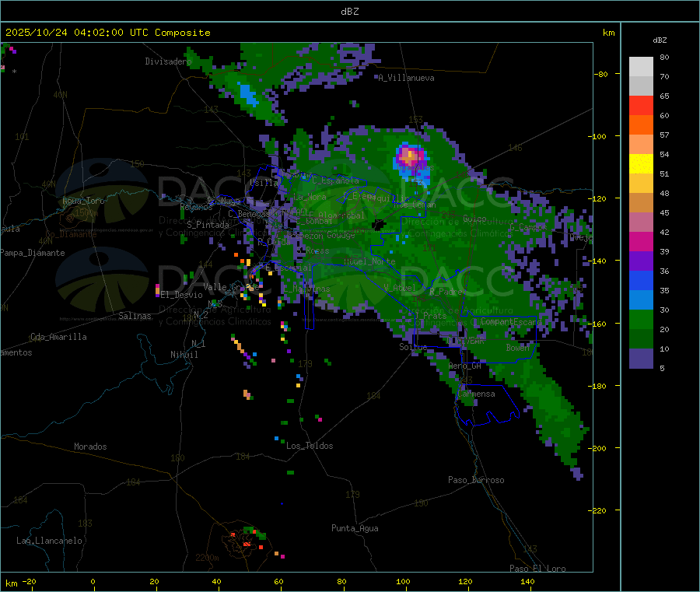The width and height of the screenshot is (700, 592).
Task: Click the 'Reyunos' map label
Action: (x=196, y=207)
